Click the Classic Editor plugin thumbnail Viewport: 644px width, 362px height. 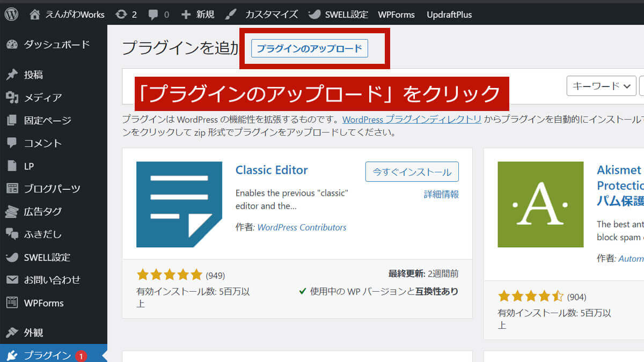(x=179, y=204)
